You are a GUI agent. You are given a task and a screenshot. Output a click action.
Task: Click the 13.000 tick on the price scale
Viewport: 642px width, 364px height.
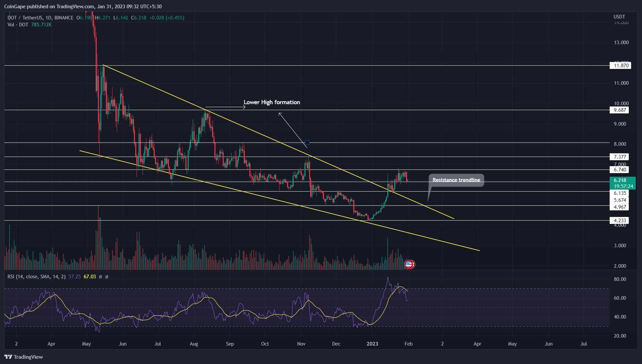click(x=621, y=43)
